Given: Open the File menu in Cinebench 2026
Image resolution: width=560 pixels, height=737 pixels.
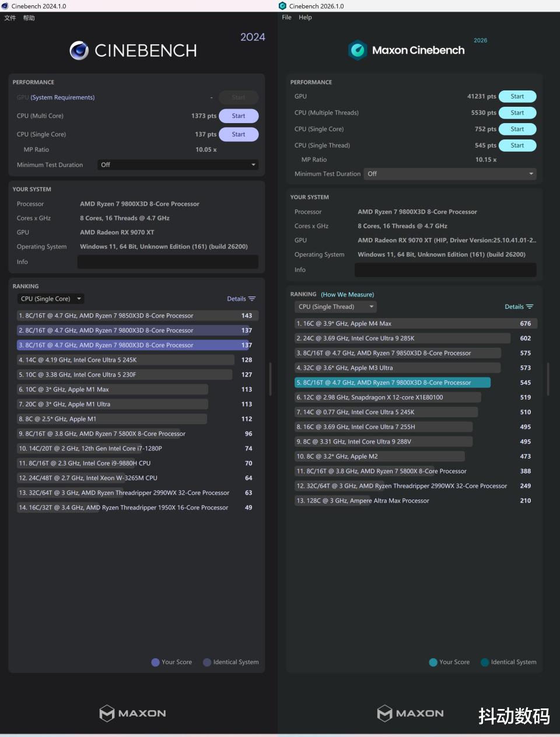Looking at the screenshot, I should 286,18.
